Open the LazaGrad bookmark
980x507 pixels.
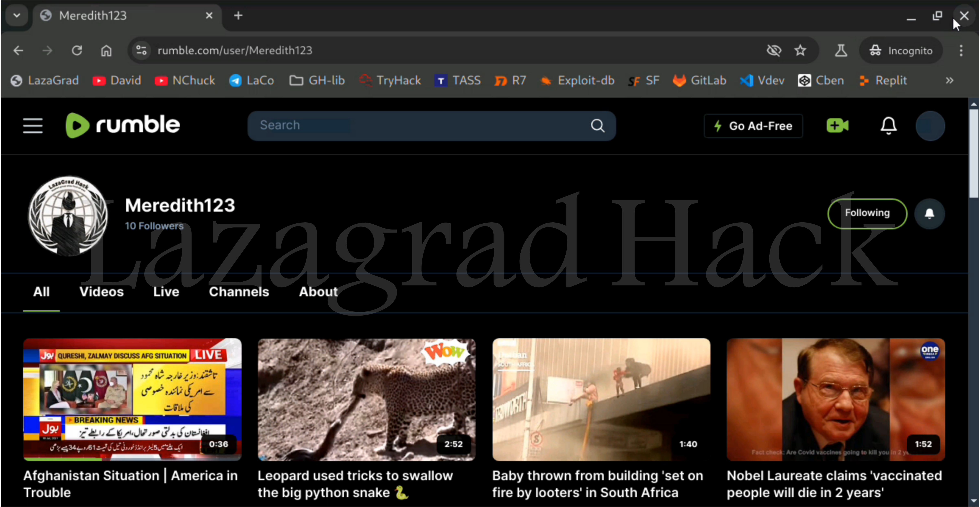pyautogui.click(x=45, y=80)
